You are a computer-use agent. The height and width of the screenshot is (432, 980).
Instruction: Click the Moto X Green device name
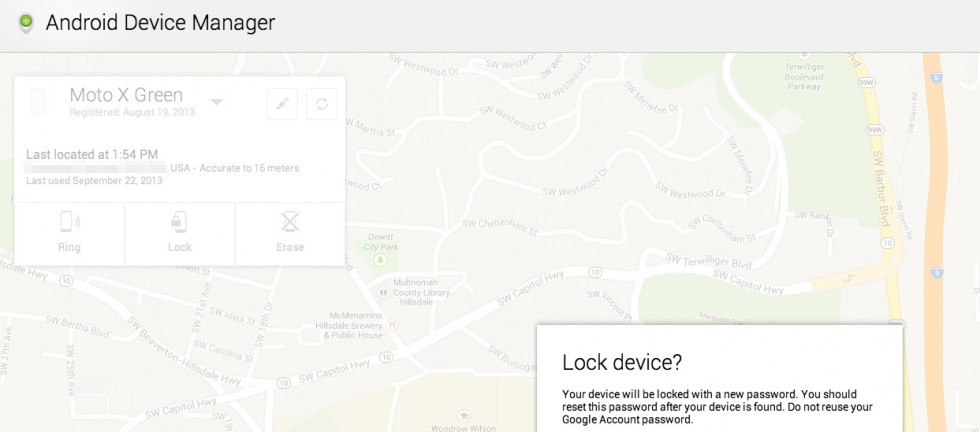pyautogui.click(x=126, y=95)
